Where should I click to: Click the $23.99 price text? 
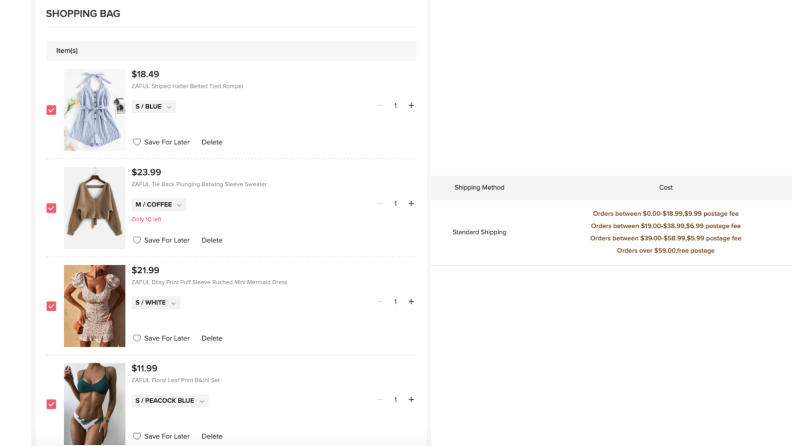tap(146, 172)
